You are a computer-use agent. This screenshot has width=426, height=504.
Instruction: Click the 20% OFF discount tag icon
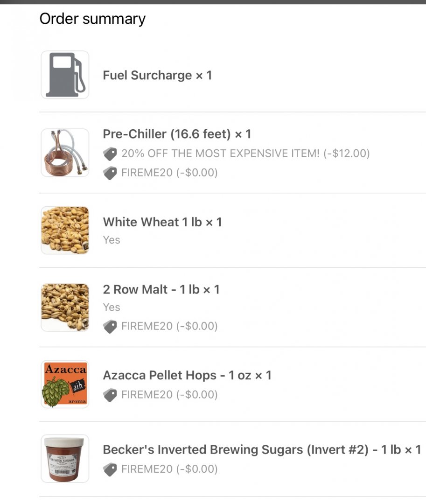(x=110, y=154)
